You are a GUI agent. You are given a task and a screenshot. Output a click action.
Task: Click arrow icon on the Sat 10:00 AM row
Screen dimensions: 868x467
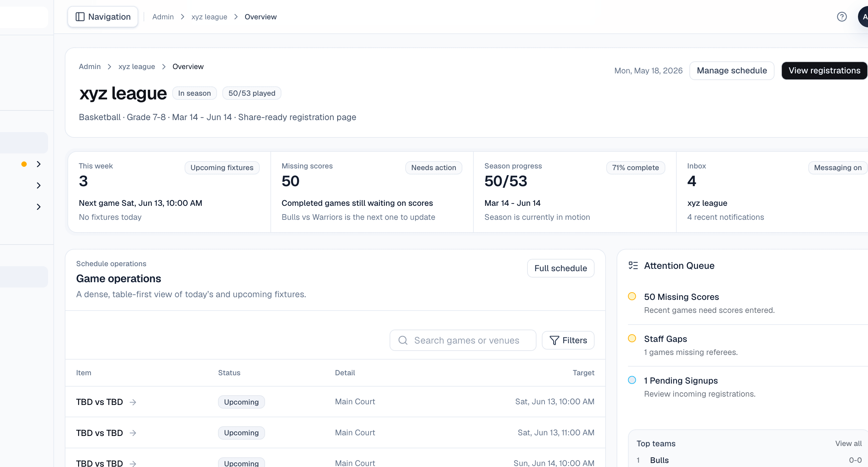click(x=133, y=402)
